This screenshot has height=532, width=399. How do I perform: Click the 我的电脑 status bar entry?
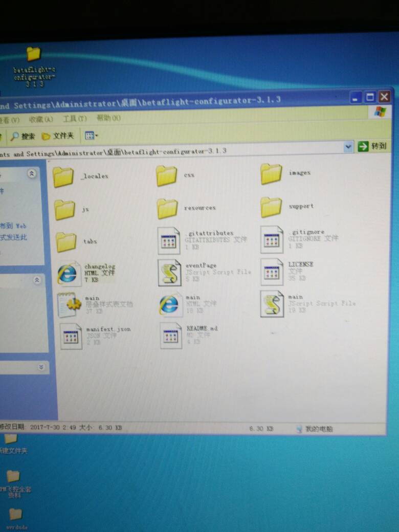click(x=314, y=429)
